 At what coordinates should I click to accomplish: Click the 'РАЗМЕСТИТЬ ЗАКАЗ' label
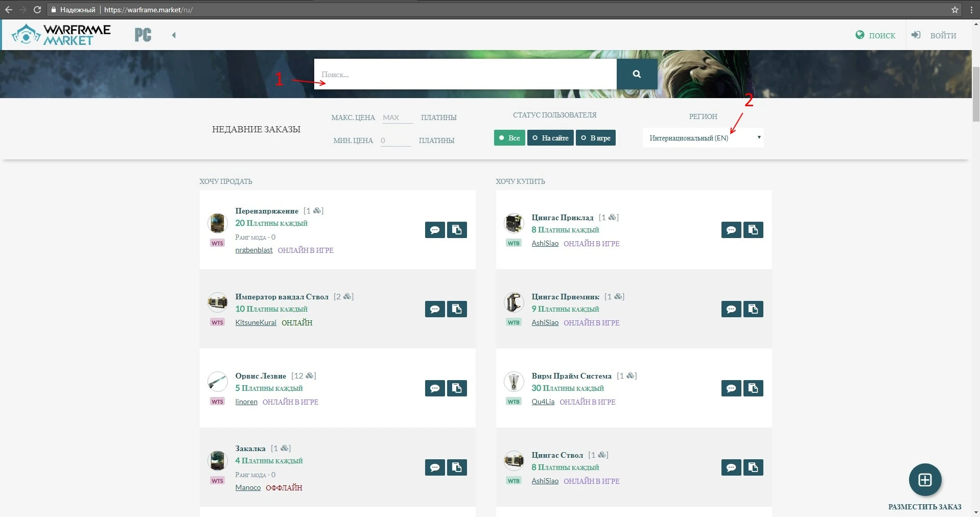[x=925, y=507]
